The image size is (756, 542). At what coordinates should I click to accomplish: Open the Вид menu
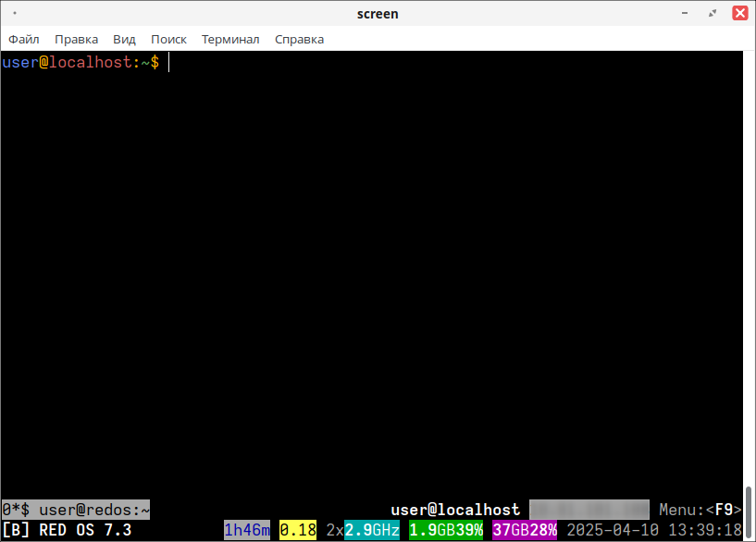pyautogui.click(x=124, y=39)
